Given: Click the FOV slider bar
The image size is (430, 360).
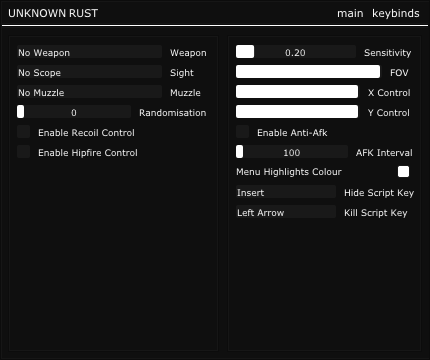Looking at the screenshot, I should coord(308,72).
